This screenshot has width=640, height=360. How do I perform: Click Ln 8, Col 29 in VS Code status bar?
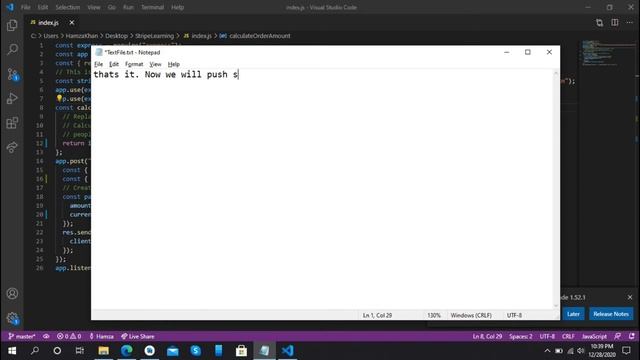coord(487,336)
